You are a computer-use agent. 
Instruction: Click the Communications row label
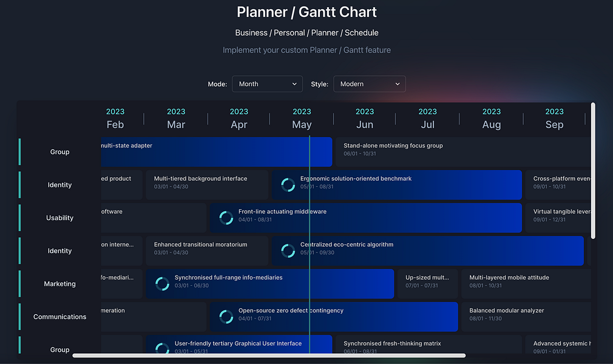click(60, 317)
